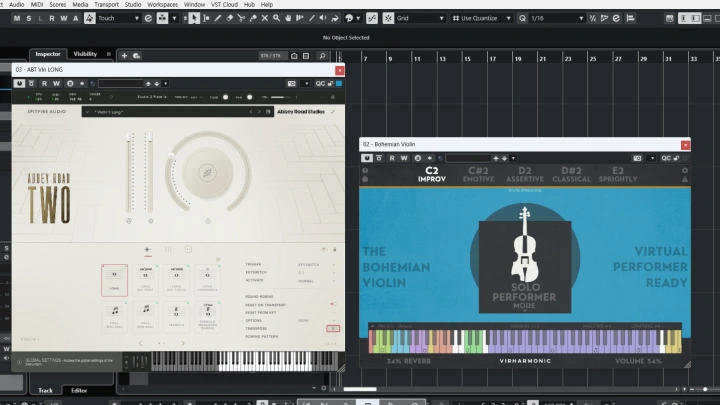The height and width of the screenshot is (405, 720).
Task: Select the C2 Improv style
Action: pos(432,174)
